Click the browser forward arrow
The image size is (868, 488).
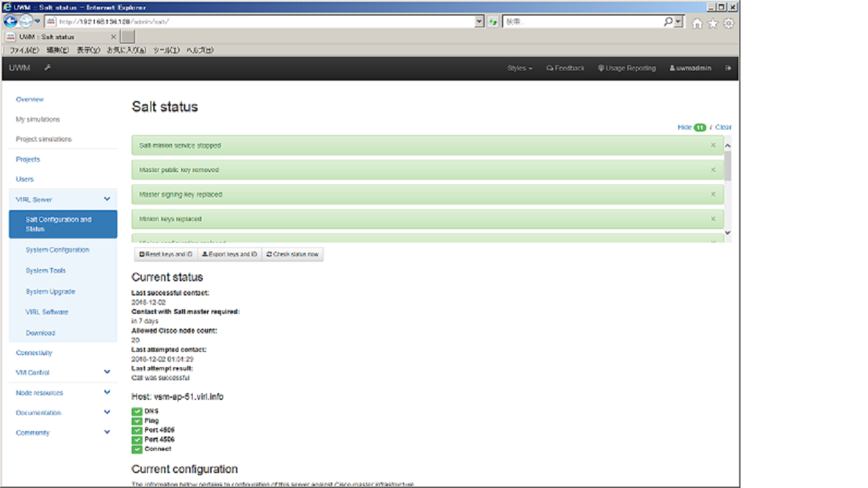[x=26, y=22]
